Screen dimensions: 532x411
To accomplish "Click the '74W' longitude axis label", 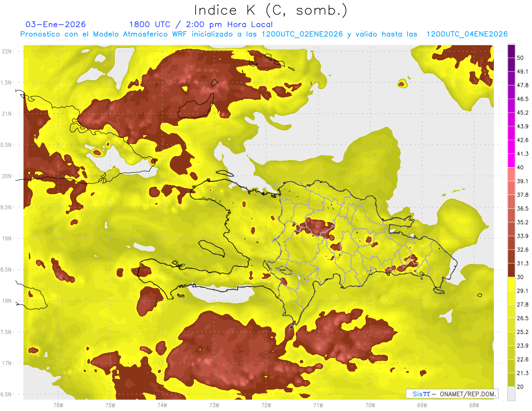I will click(162, 405).
